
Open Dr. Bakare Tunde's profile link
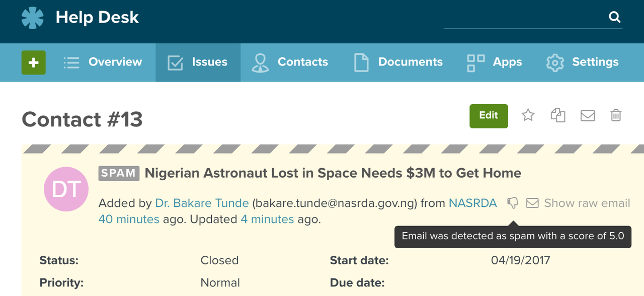point(202,203)
